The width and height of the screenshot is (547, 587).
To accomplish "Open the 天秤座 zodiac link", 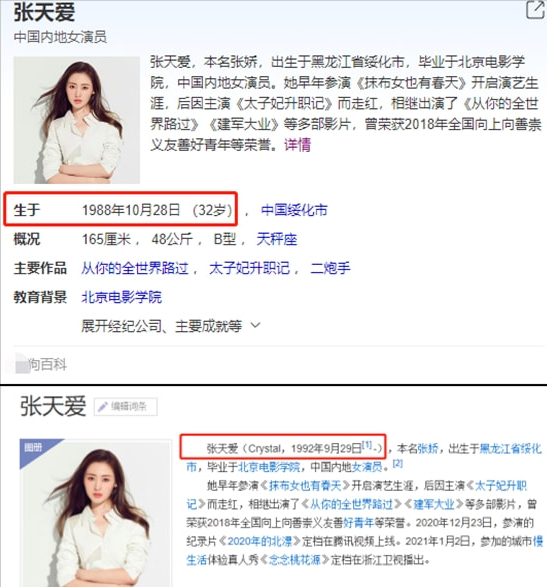I will (277, 239).
